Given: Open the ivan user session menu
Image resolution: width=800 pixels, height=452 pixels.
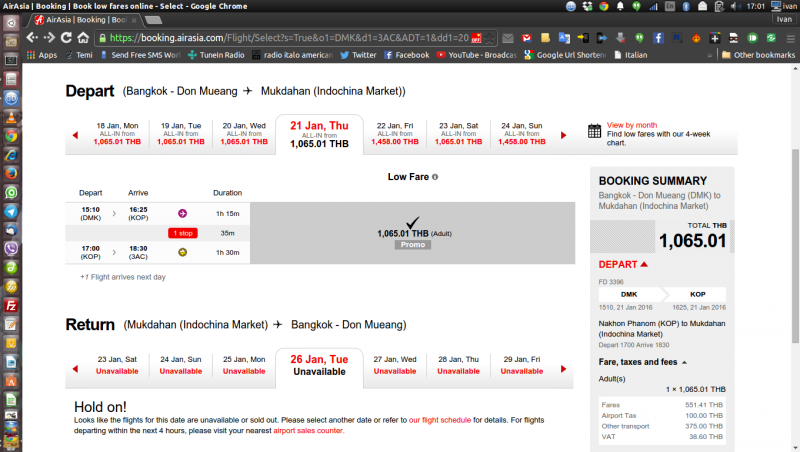Looking at the screenshot, I should 784,6.
